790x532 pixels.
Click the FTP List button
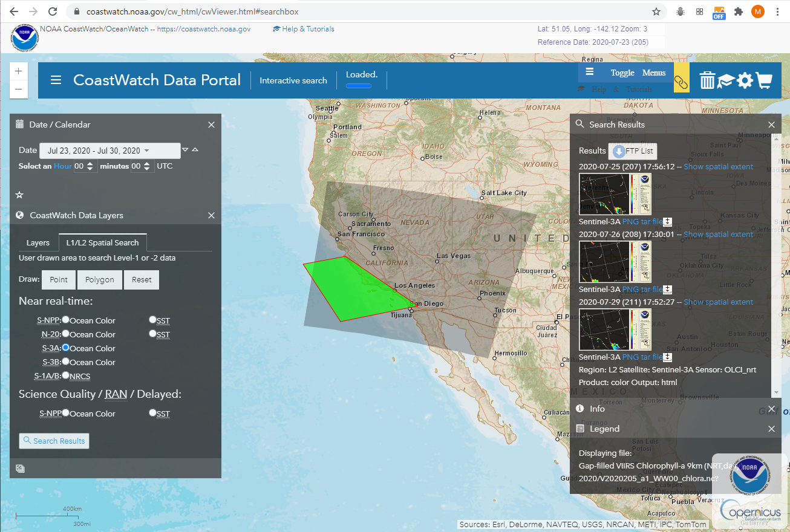pyautogui.click(x=632, y=151)
